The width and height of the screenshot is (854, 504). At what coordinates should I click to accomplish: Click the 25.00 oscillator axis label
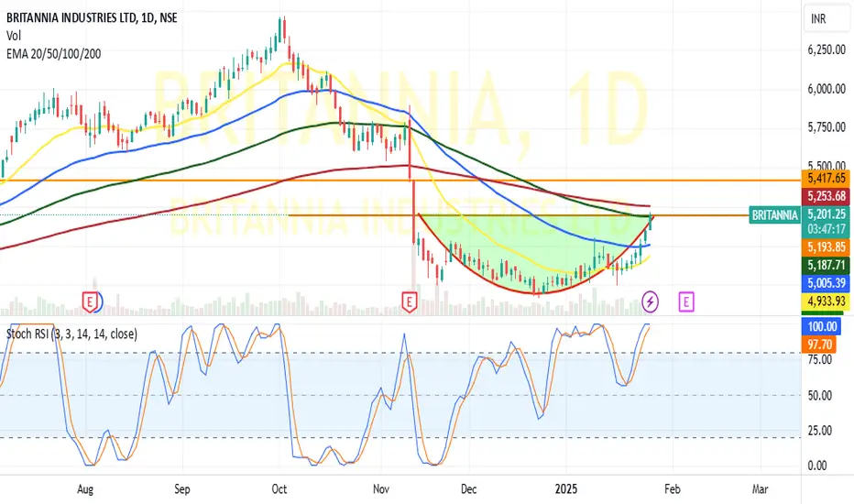[820, 431]
